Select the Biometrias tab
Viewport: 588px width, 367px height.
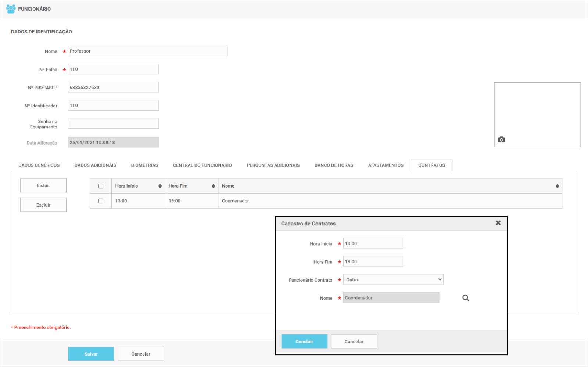tap(144, 165)
